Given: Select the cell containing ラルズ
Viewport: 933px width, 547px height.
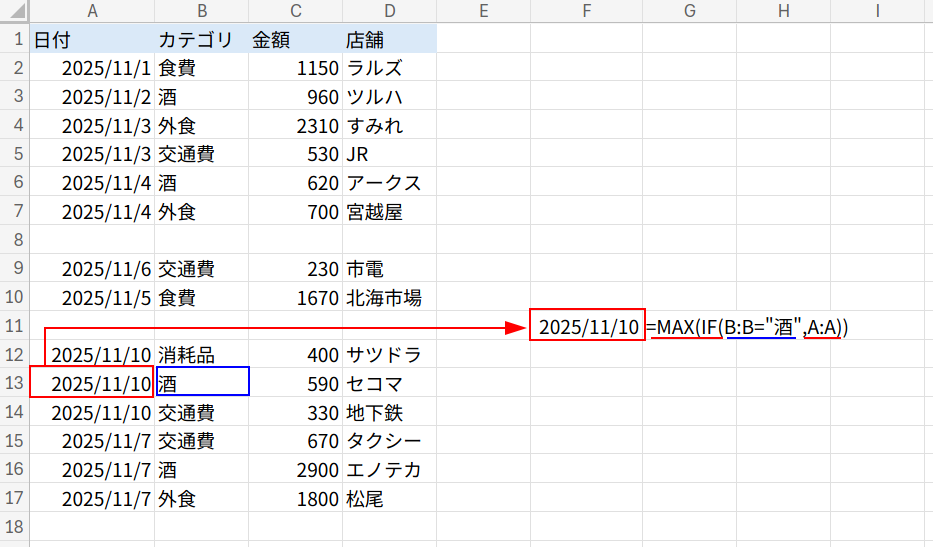Looking at the screenshot, I should [x=389, y=68].
